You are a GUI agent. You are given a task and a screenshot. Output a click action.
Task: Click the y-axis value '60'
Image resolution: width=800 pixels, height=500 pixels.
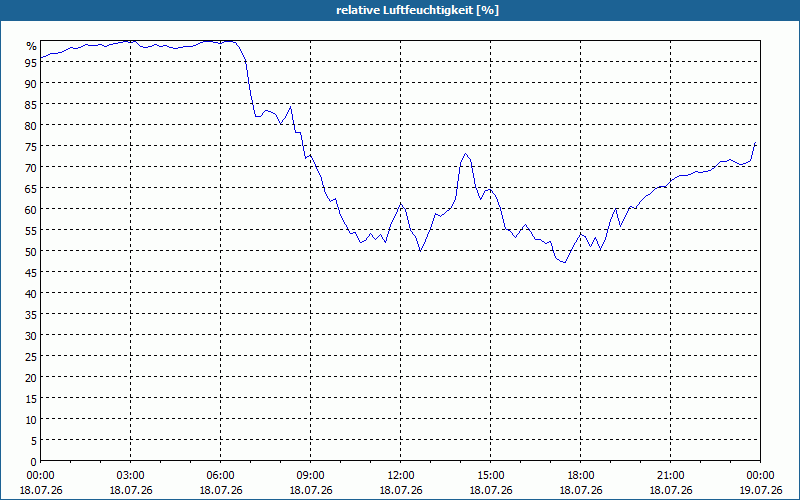click(31, 209)
